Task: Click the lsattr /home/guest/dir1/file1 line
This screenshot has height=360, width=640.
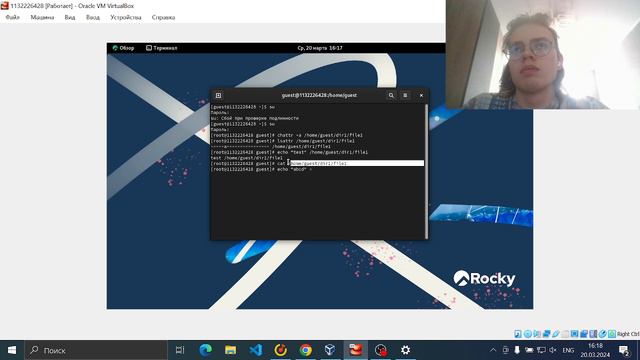Action: tap(282, 141)
